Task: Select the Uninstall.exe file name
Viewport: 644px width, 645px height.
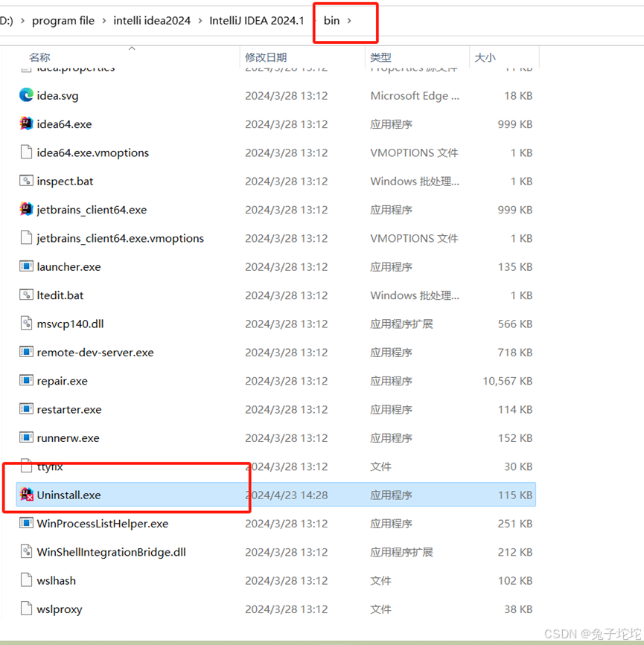Action: [68, 495]
